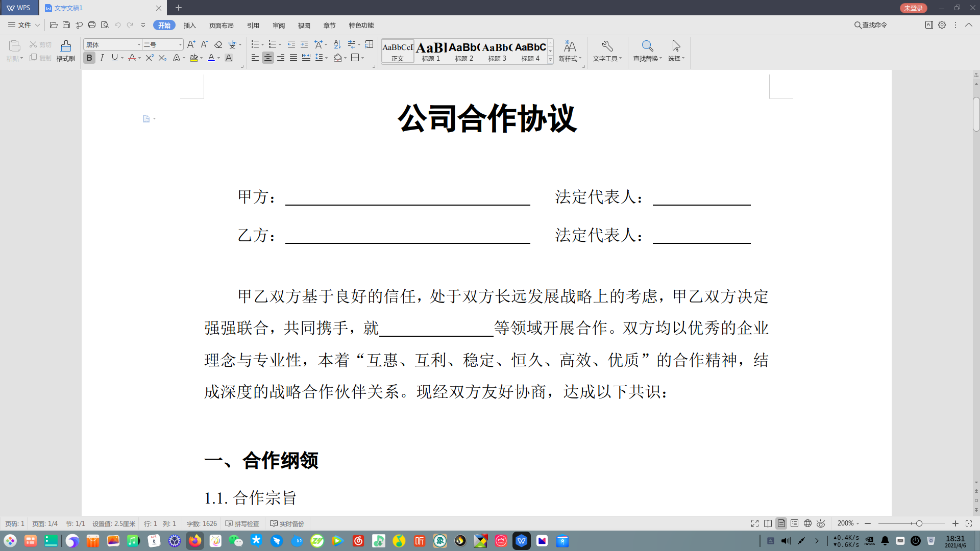Open the font name dropdown (黑体)

pos(139,45)
